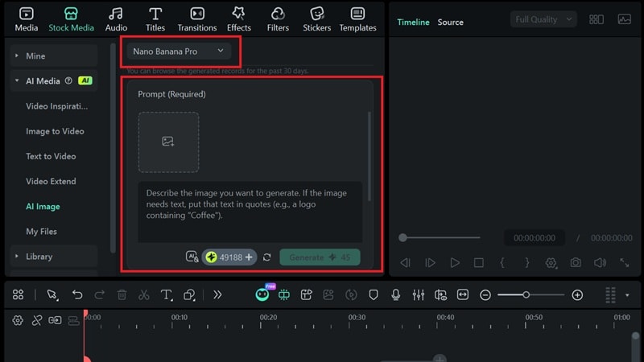
Task: Step back one frame
Action: (x=406, y=263)
